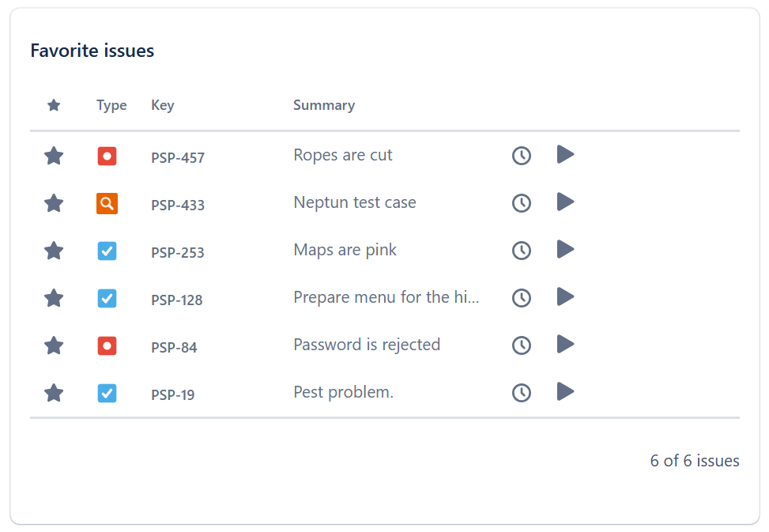
Task: Click the play icon in the PSP-19 row
Action: (x=565, y=391)
